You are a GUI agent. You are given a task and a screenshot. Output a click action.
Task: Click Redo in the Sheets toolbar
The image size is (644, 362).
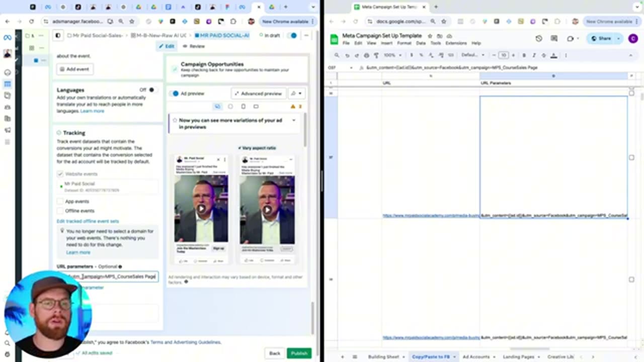click(357, 55)
